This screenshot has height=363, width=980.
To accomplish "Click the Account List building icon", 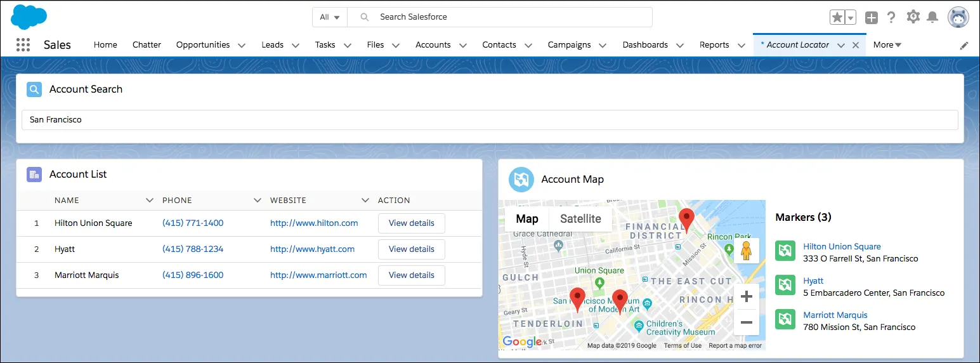I will (x=34, y=175).
